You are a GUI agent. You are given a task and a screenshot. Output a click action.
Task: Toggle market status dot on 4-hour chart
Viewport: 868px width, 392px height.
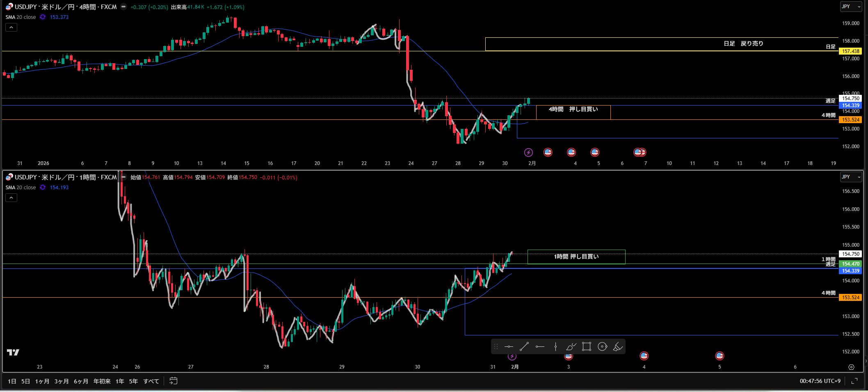[x=123, y=7]
